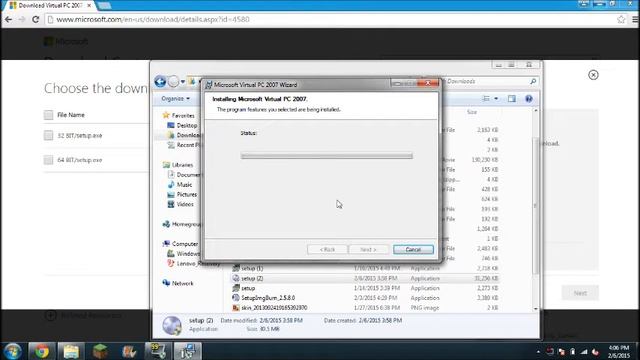
Task: Select Network in the navigation pane
Action: 178,283
